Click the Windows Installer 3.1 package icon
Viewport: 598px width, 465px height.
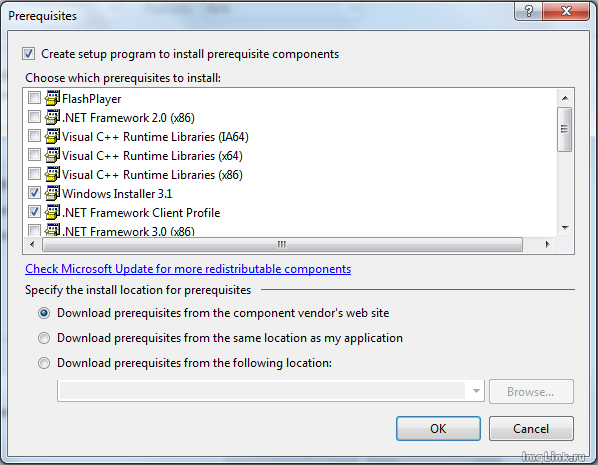[x=52, y=193]
